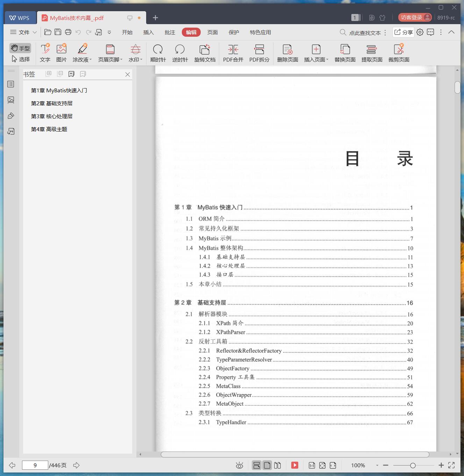The image size is (464, 476).
Task: Open a new tab with plus button
Action: point(156,17)
